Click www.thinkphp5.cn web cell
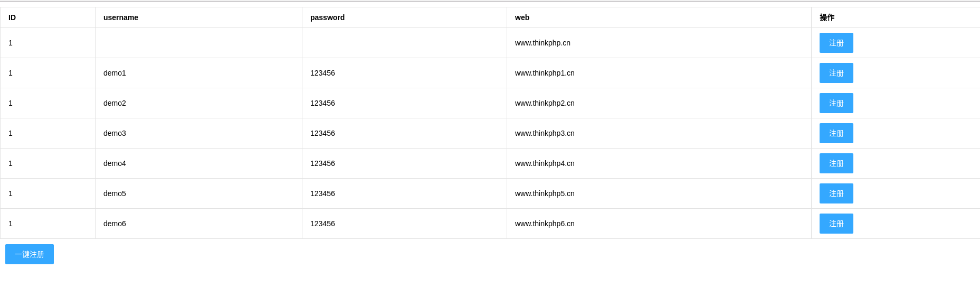Image resolution: width=980 pixels, height=287 pixels. click(x=659, y=193)
